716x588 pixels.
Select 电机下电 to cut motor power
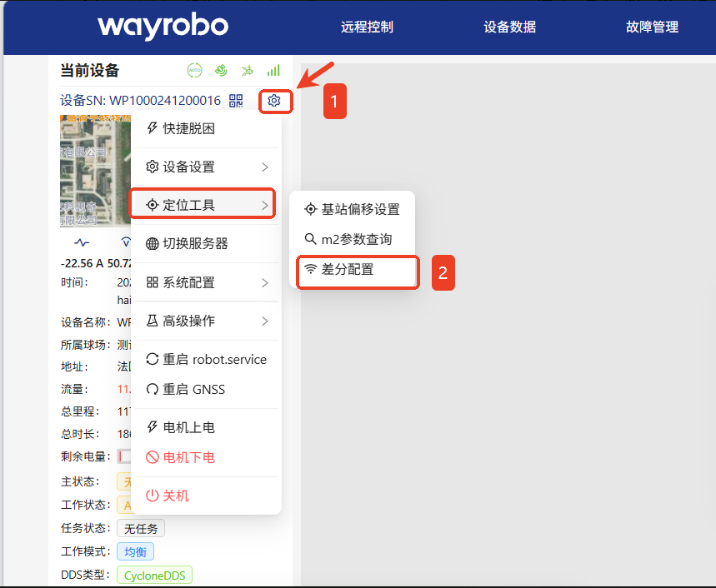[207, 457]
